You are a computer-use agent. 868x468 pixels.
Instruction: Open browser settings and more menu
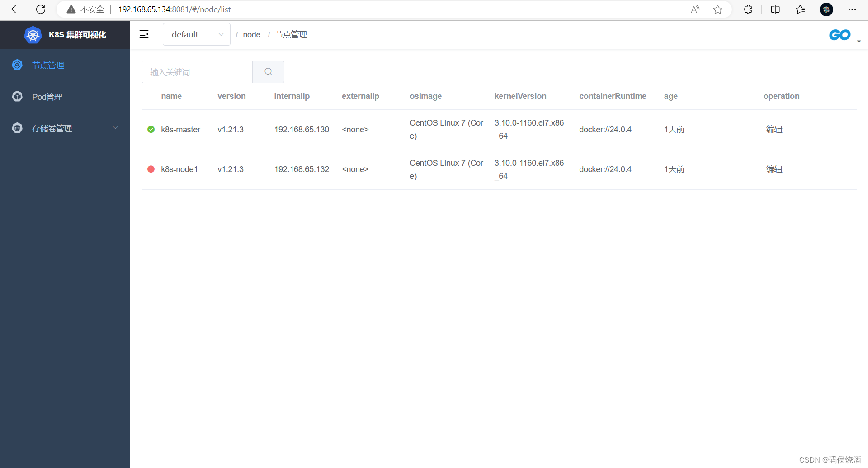pos(852,9)
